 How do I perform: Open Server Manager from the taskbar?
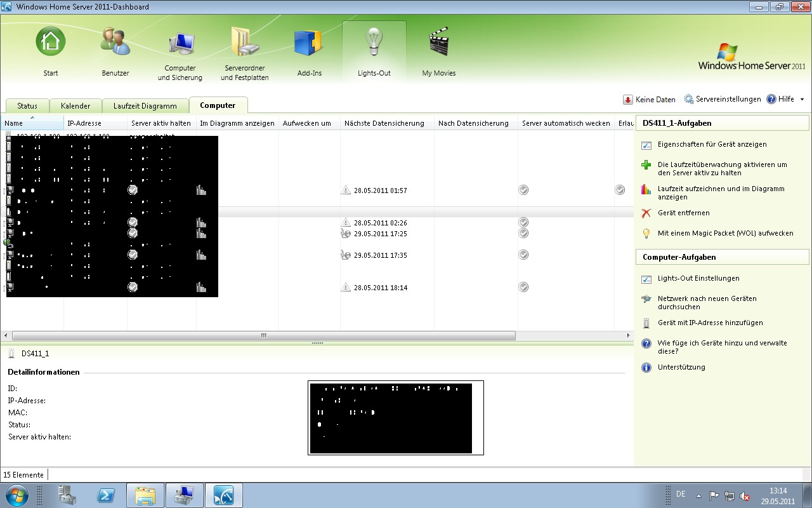[x=67, y=495]
